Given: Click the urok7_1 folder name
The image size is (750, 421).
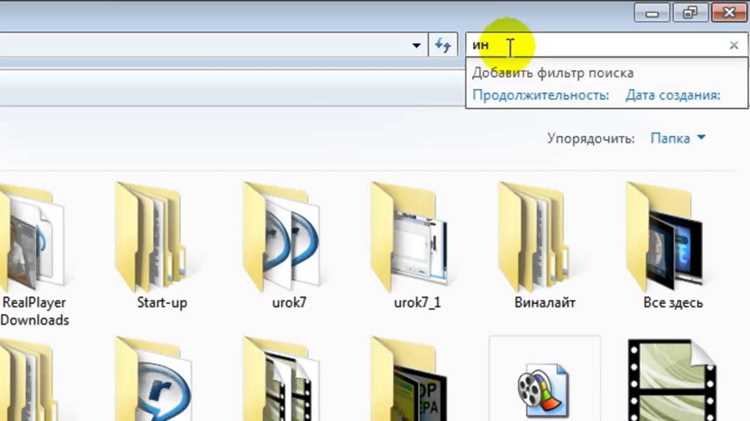Looking at the screenshot, I should (x=417, y=303).
